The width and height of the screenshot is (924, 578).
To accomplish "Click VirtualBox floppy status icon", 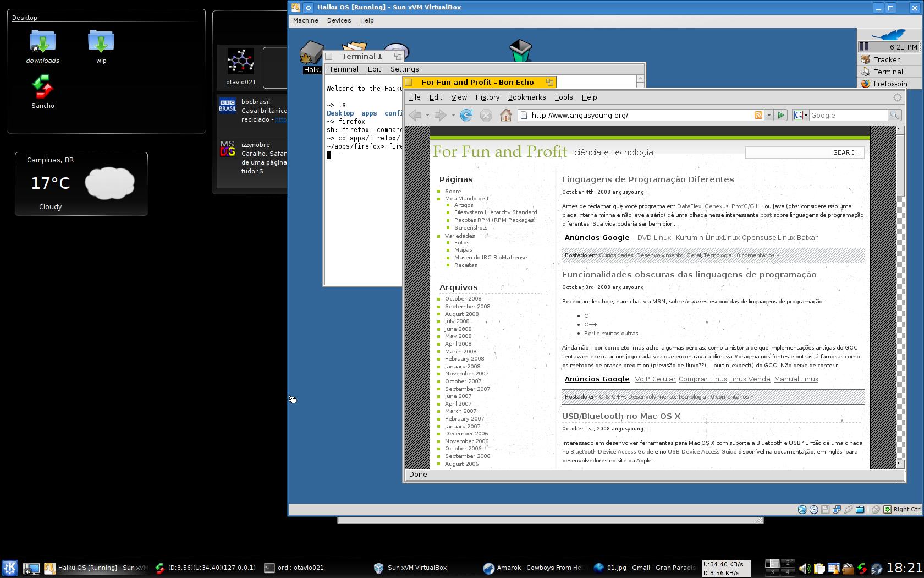I will (x=825, y=510).
